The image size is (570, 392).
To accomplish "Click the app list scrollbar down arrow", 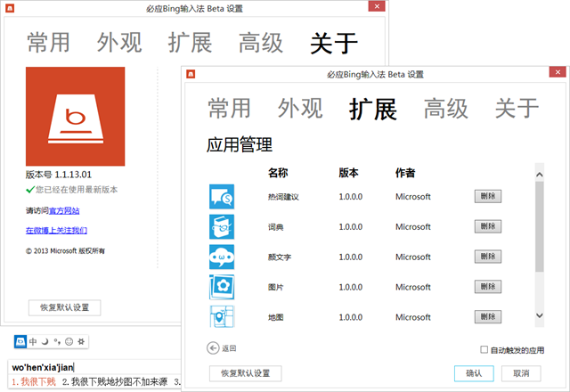I will (540, 315).
